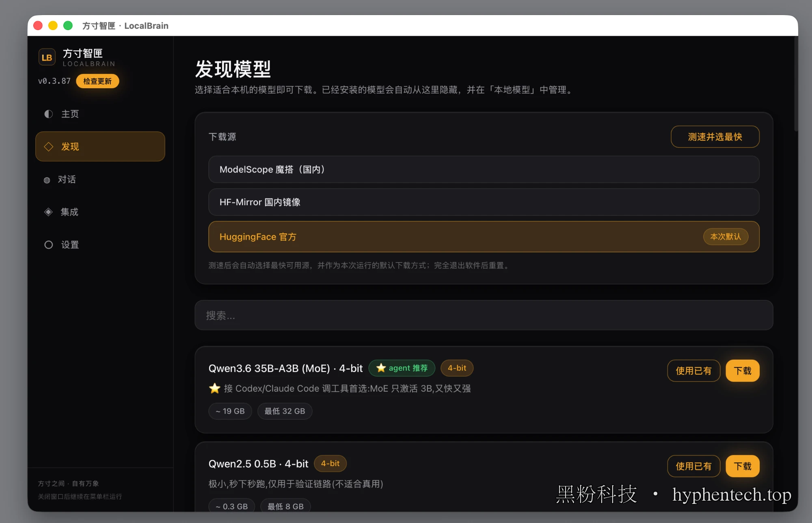Click the 本次默认 badge

tap(726, 237)
